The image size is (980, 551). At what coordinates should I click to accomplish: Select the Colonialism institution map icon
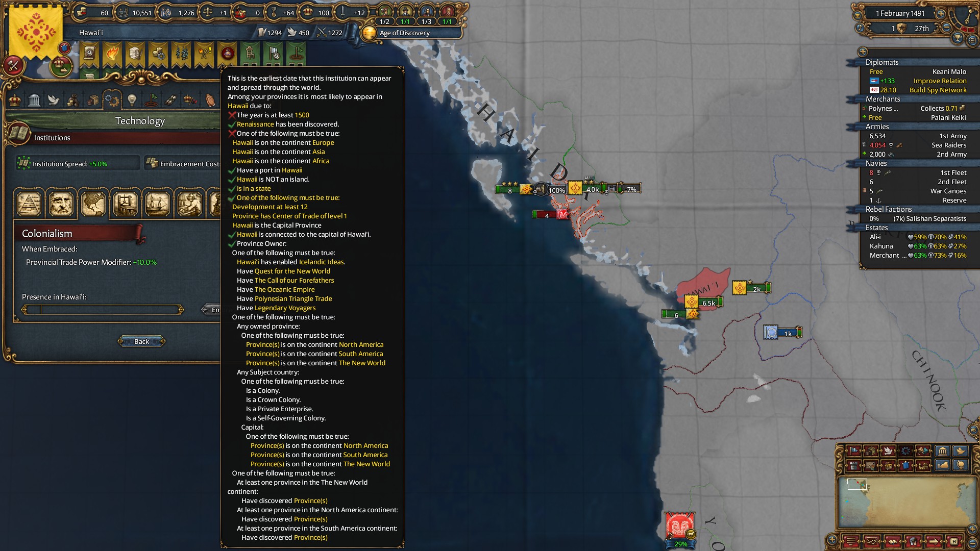(93, 204)
